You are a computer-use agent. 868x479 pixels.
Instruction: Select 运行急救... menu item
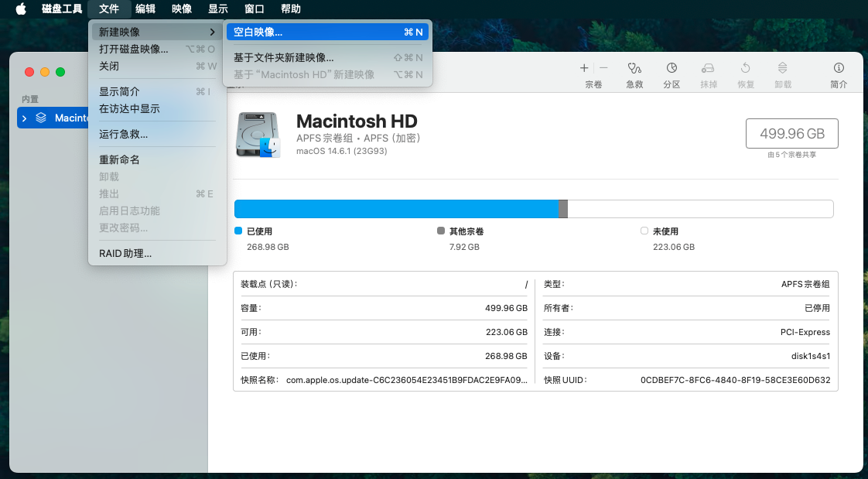pyautogui.click(x=157, y=135)
